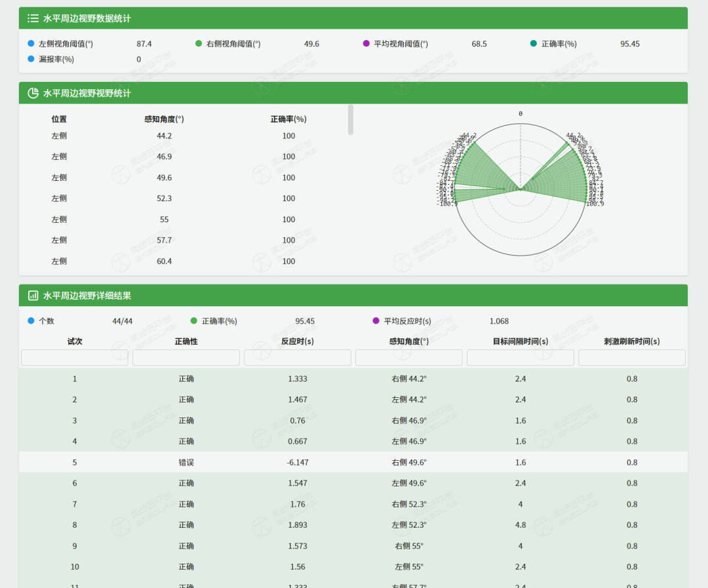Click the 正确性 column filter field
This screenshot has width=708, height=588.
click(x=186, y=357)
